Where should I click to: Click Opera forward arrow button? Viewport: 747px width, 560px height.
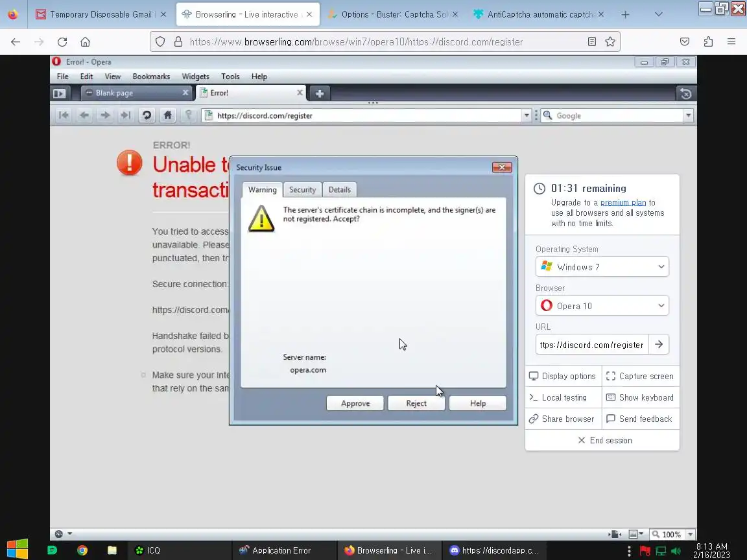pos(105,115)
